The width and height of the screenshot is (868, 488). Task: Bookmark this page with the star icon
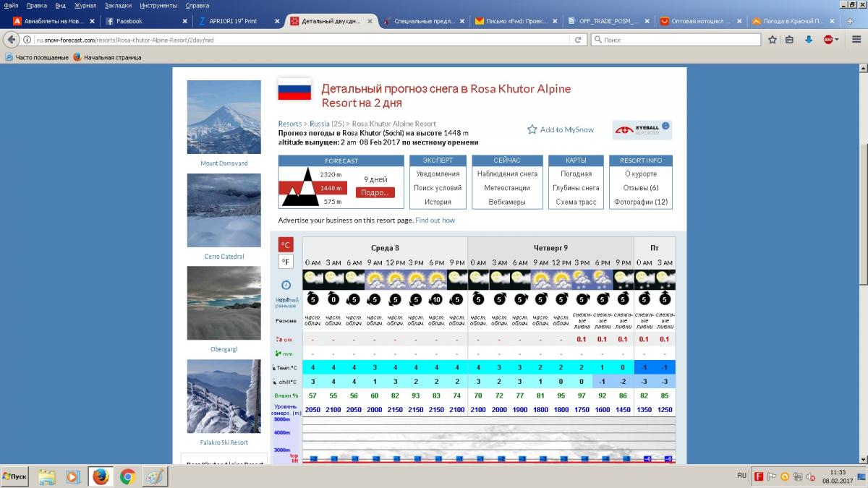pyautogui.click(x=772, y=40)
